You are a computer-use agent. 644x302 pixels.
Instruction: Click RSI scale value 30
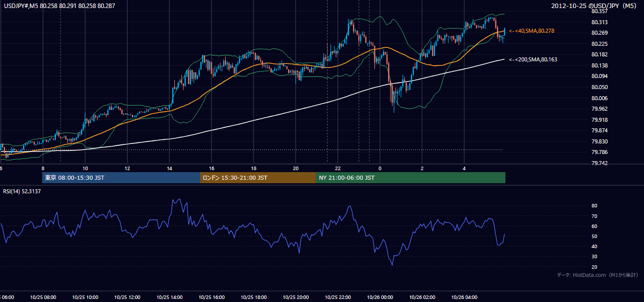pyautogui.click(x=594, y=257)
